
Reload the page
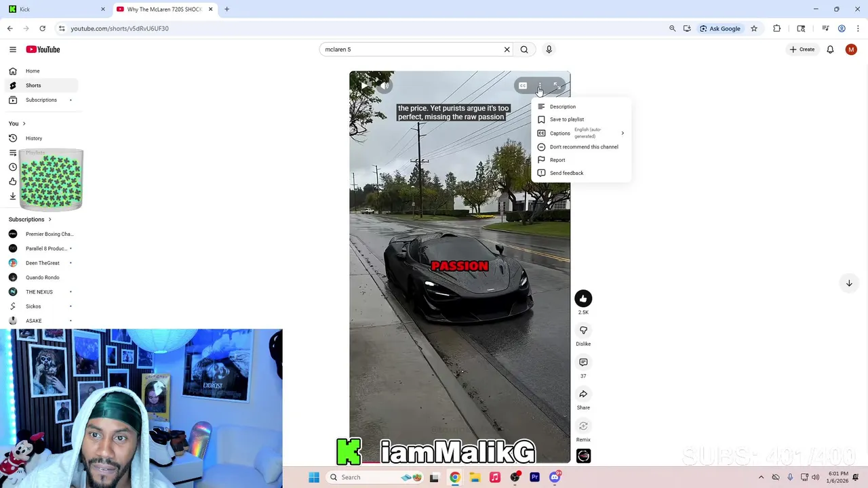pos(42,28)
